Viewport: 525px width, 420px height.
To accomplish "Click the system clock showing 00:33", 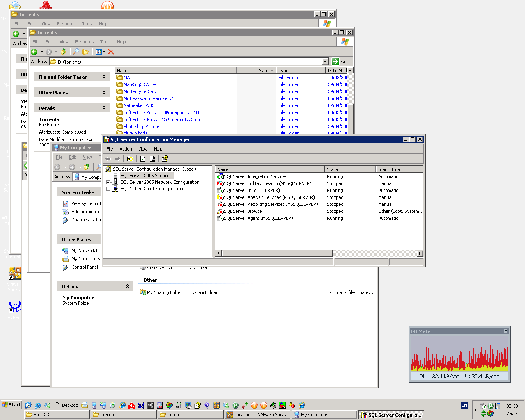I will click(x=512, y=406).
